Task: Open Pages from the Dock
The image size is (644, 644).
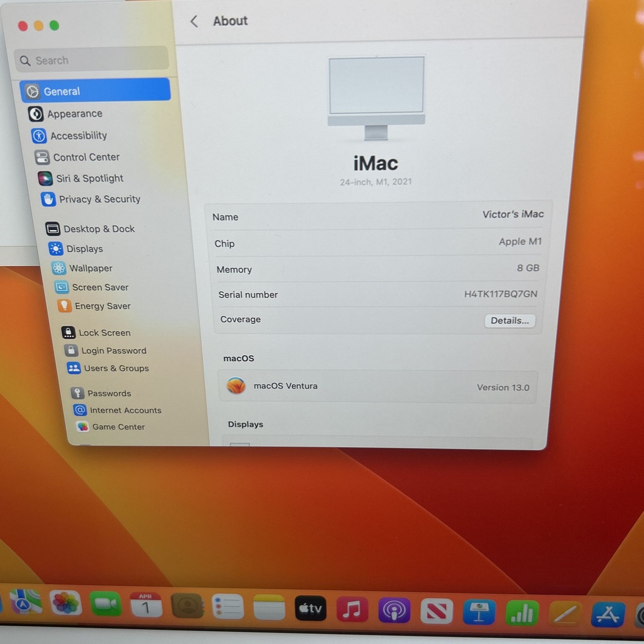Action: 565,614
